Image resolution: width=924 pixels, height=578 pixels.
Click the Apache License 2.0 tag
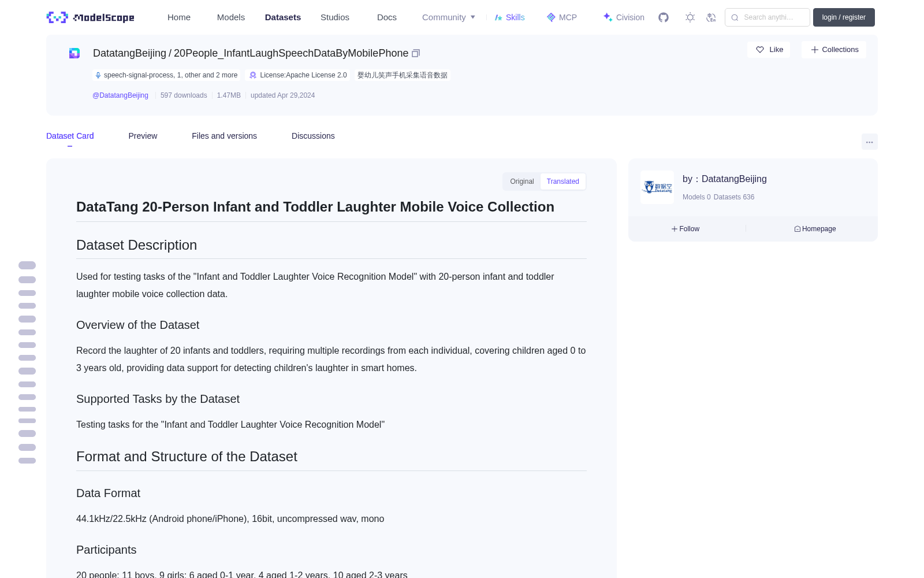tap(297, 75)
